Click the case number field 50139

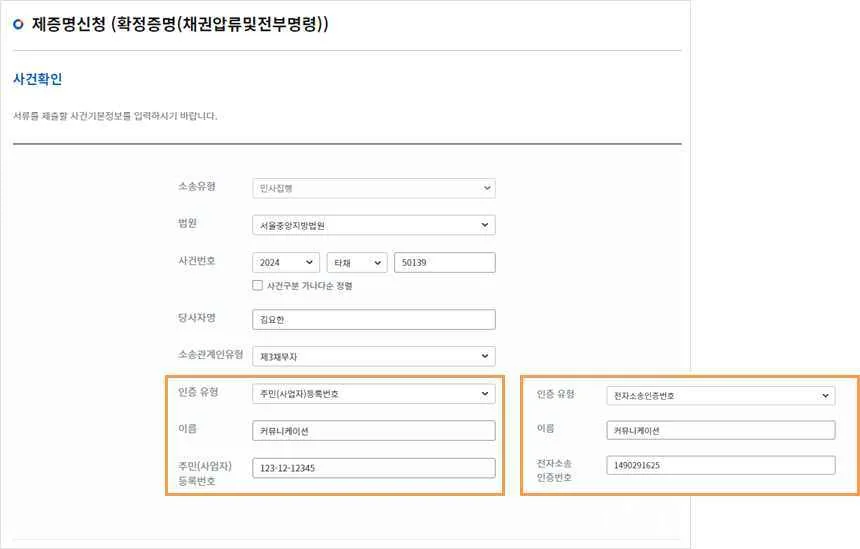tap(445, 263)
